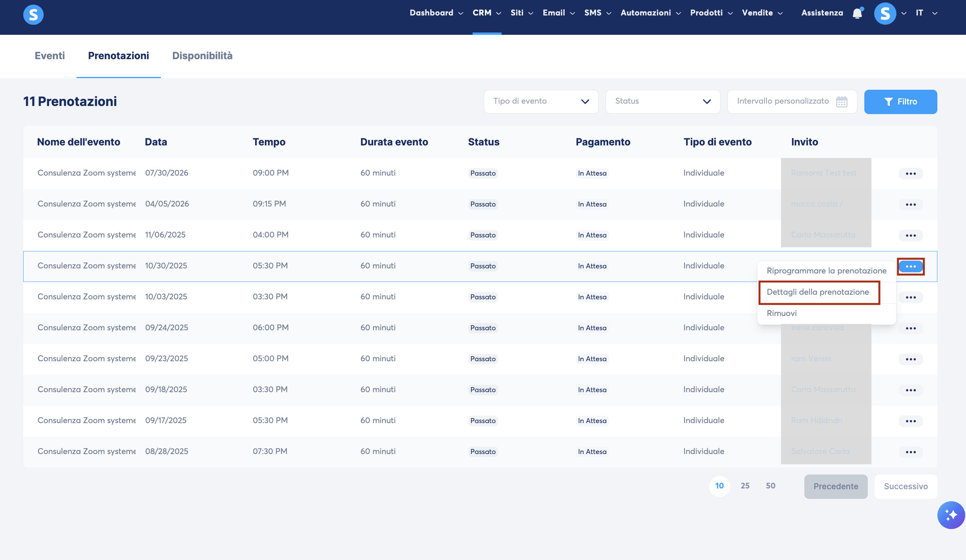Open the user avatar account menu
The height and width of the screenshot is (560, 966).
[x=885, y=14]
